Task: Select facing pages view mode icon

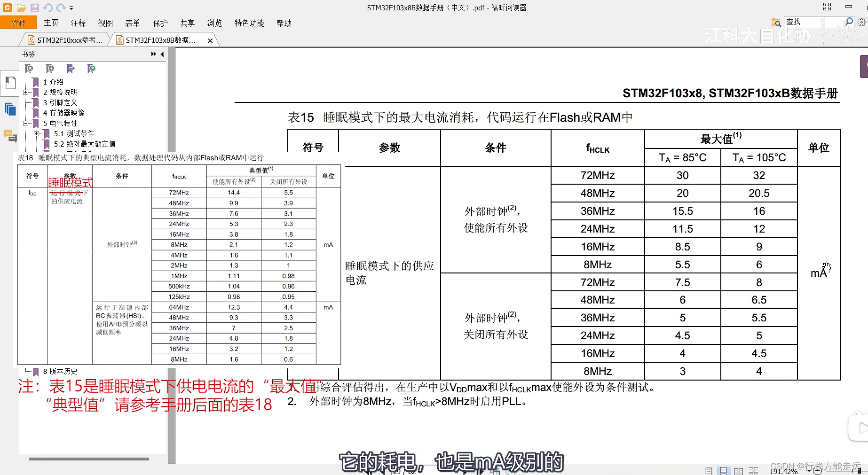Action: (739, 471)
